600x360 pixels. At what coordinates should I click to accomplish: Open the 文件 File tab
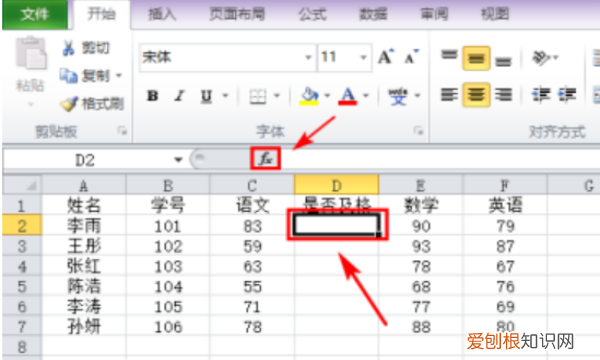(x=35, y=15)
